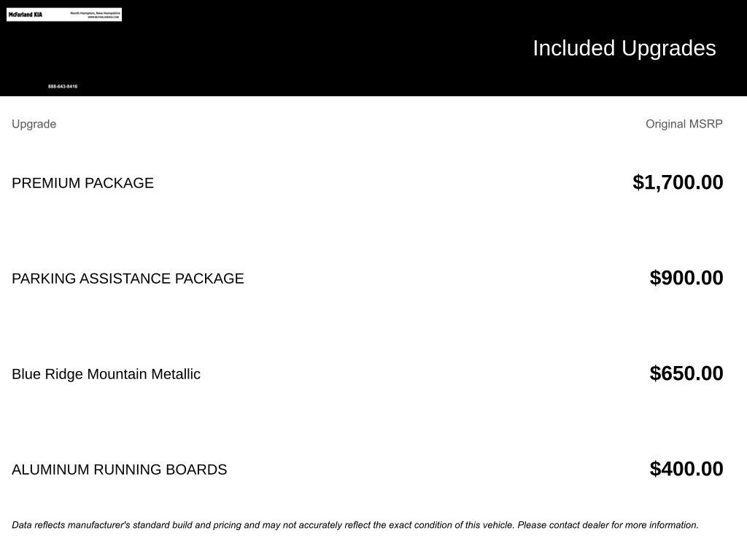Click the word Upgrades in the title
The image size is (747, 560).
669,48
